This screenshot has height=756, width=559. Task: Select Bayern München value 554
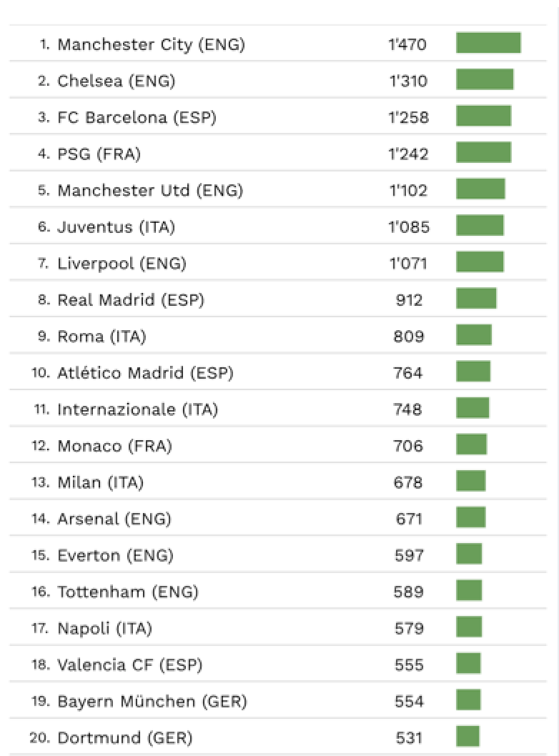click(x=409, y=701)
